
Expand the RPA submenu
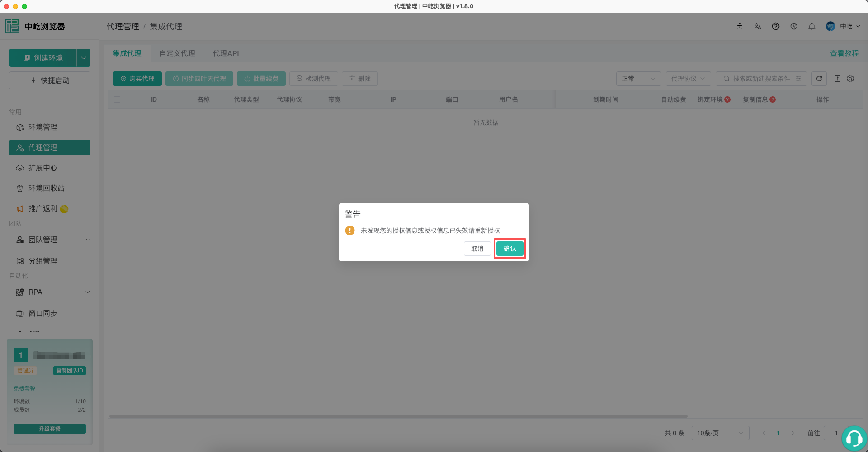coord(50,292)
